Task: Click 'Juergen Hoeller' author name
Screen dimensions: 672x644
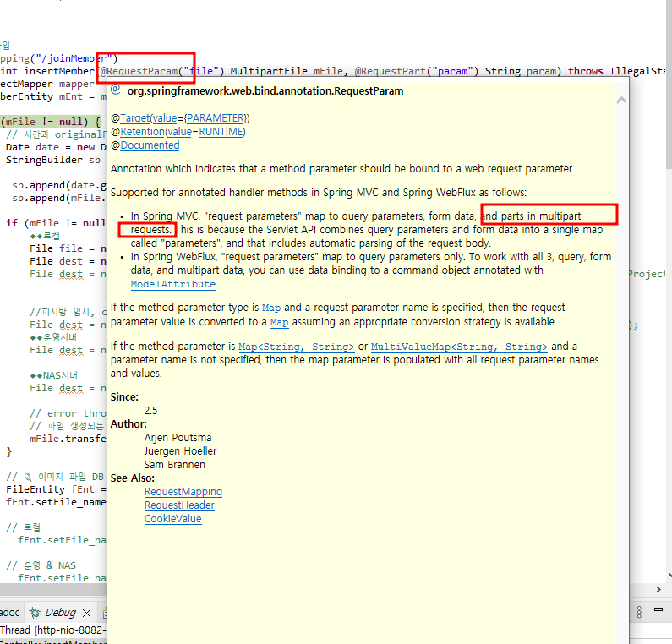Action: pos(180,451)
